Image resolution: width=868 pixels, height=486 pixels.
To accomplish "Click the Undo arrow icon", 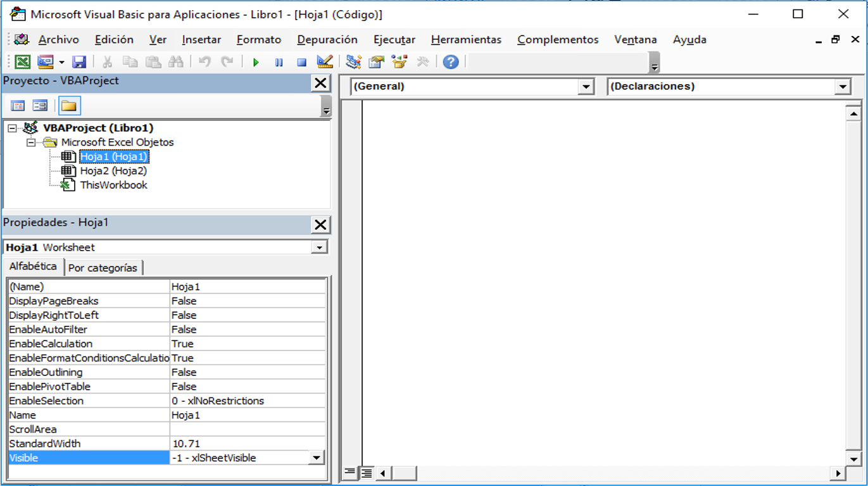I will tap(204, 62).
